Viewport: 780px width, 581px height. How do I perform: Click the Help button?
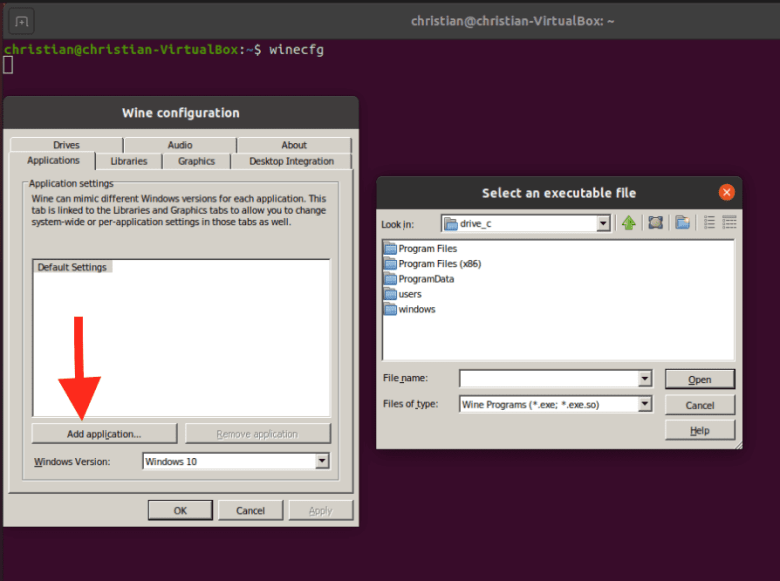700,430
